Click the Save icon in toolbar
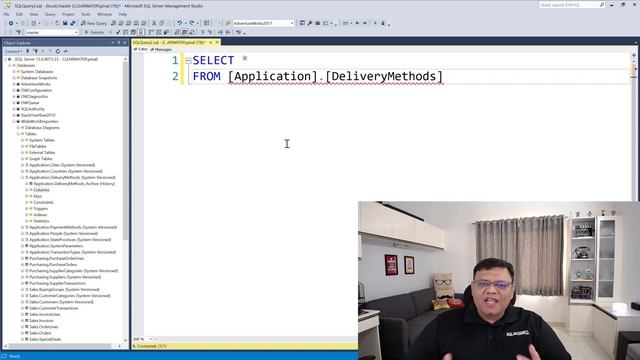Screen dimensions: 640x360 click(x=65, y=23)
